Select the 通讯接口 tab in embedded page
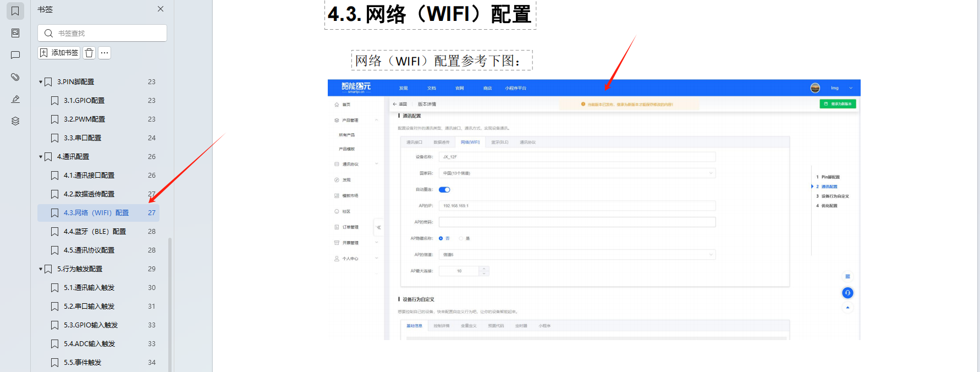980x372 pixels. click(414, 142)
